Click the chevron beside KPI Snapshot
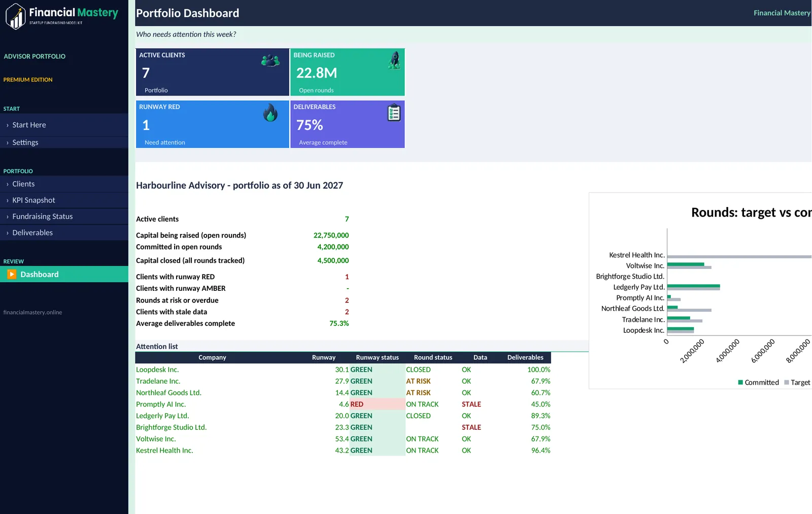Viewport: 812px width, 514px height. (x=7, y=201)
